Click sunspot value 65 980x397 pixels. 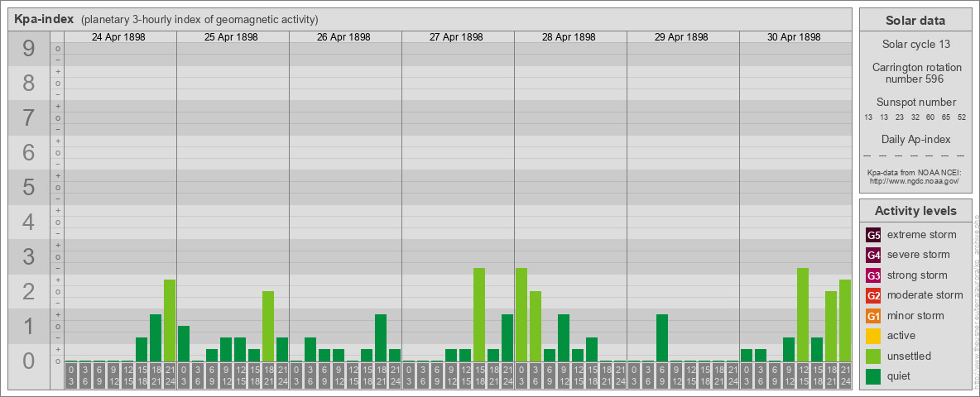[x=946, y=117]
